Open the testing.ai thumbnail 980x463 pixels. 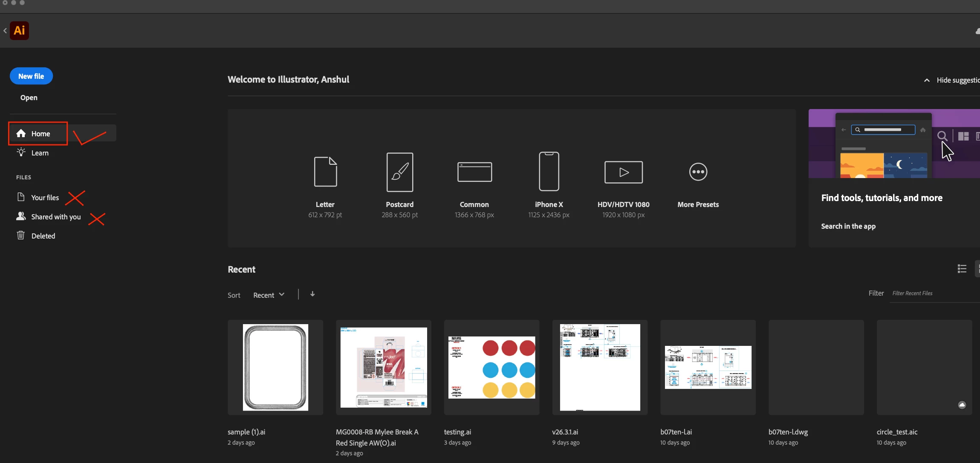pos(491,368)
